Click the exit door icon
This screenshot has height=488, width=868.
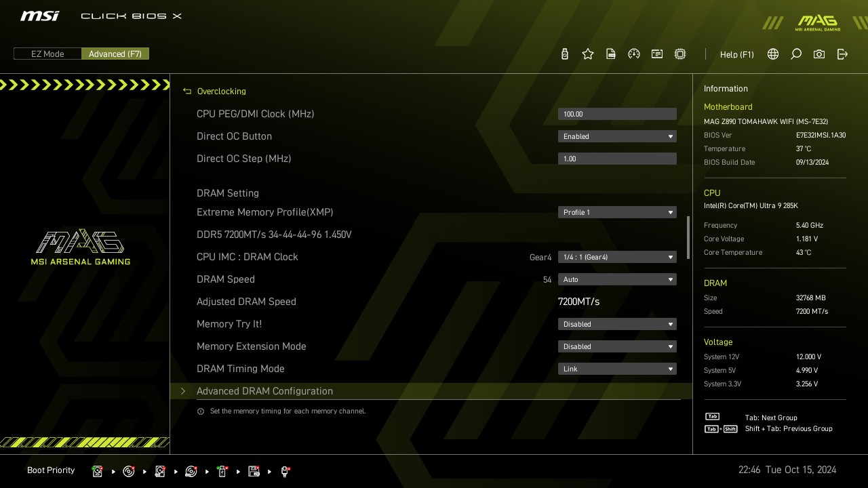point(842,54)
